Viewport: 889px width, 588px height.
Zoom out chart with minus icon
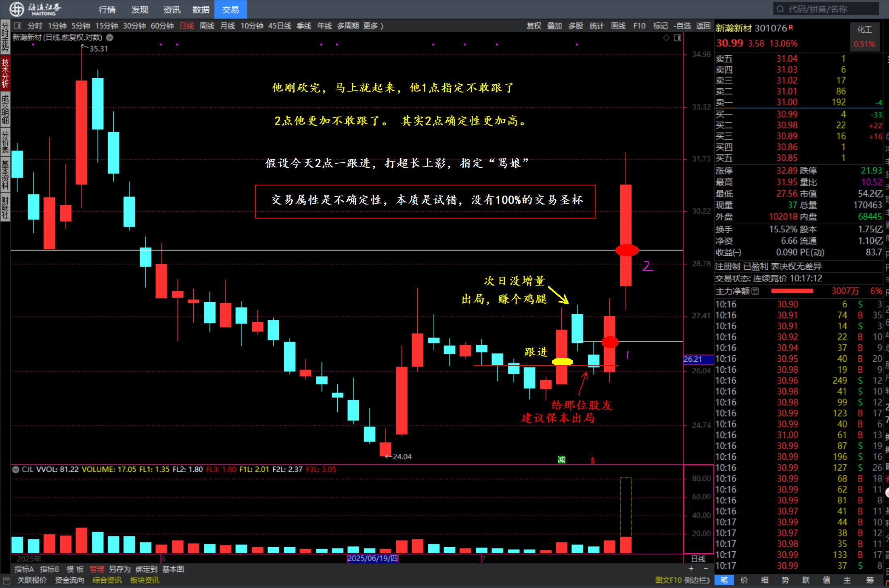706,569
